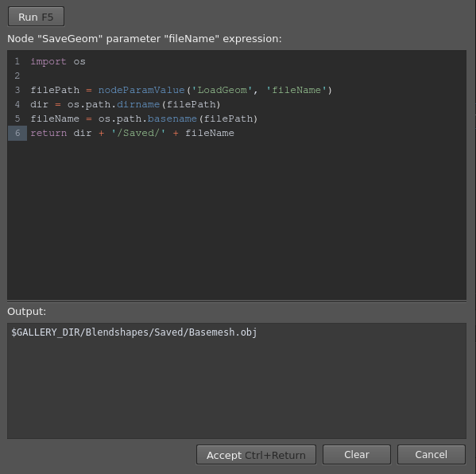Viewport: 476px width, 474px height.
Task: Click 'filePath' variable on line 3
Action: pyautogui.click(x=55, y=90)
